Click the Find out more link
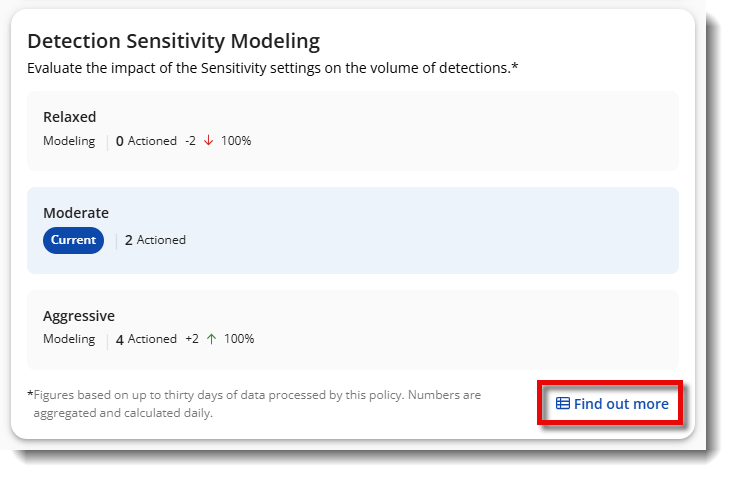 (x=612, y=404)
